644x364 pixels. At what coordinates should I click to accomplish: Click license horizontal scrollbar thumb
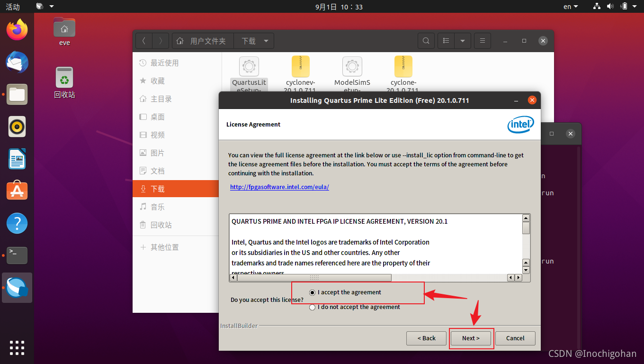[x=314, y=278]
